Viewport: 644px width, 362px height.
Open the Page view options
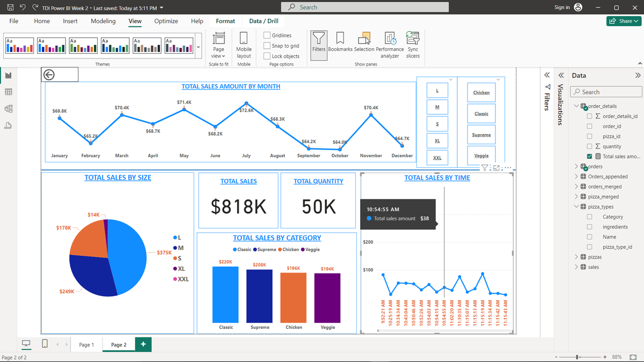click(218, 45)
